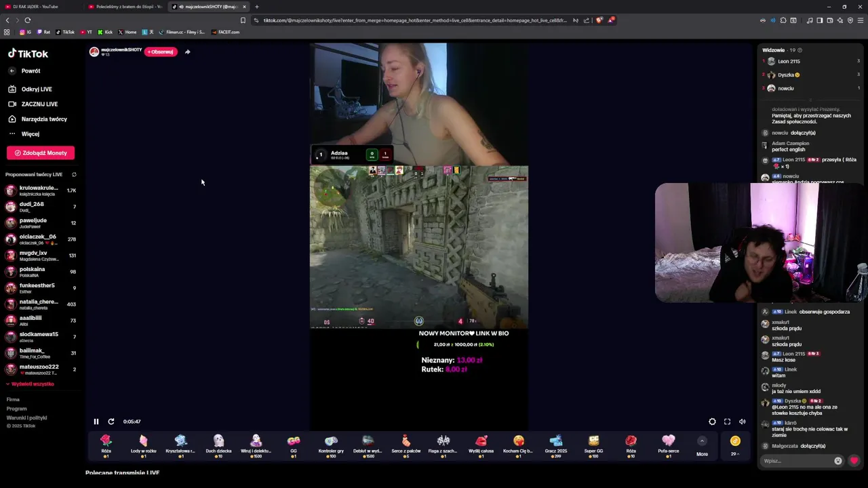868x488 pixels.
Task: Open live player settings gear
Action: tap(712, 422)
